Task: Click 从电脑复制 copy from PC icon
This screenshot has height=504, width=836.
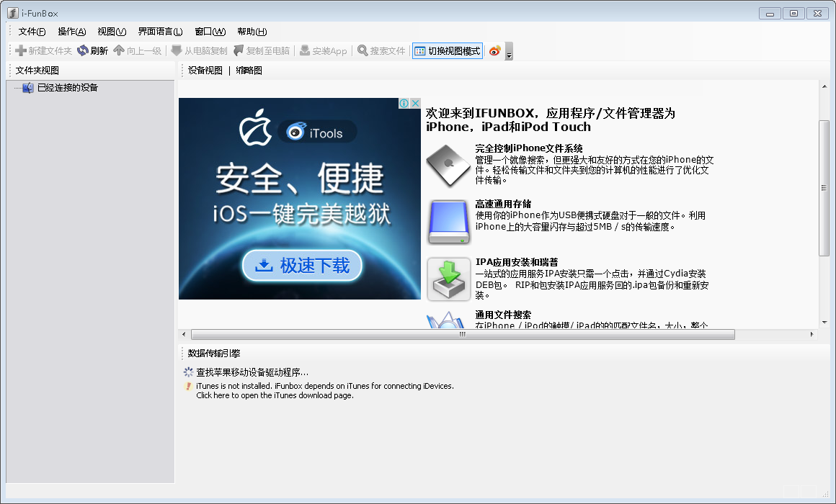Action: pos(177,50)
